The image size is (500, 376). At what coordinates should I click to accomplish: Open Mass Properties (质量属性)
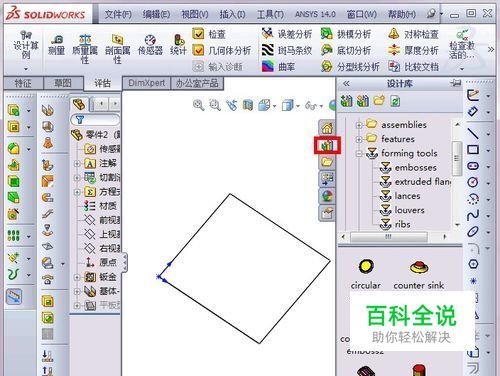click(85, 49)
